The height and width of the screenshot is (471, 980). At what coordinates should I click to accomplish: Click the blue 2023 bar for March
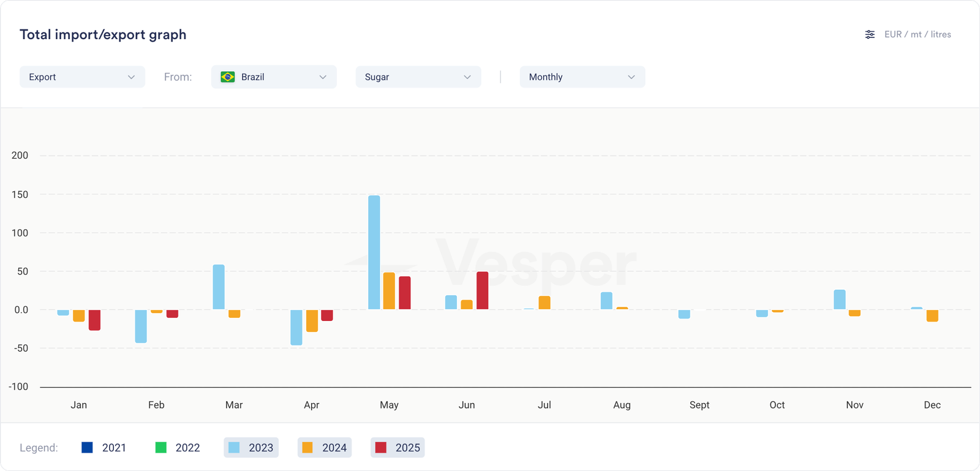click(x=219, y=287)
